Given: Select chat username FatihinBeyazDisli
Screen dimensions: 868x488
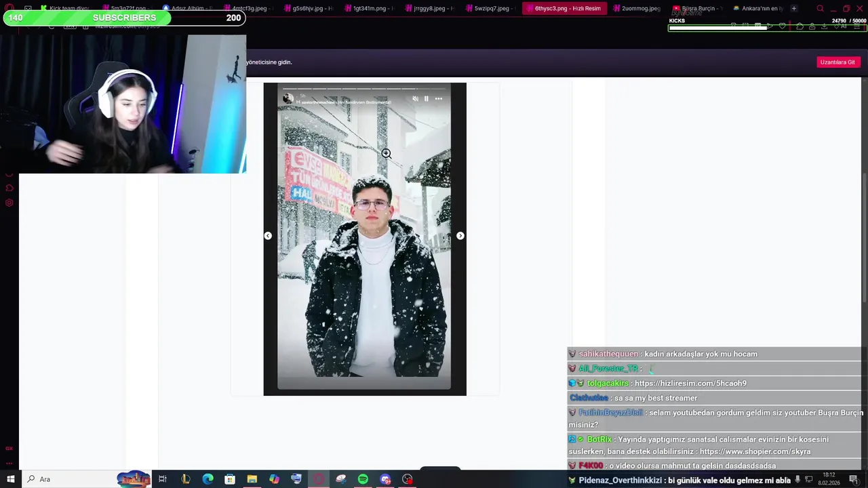Looking at the screenshot, I should (610, 412).
